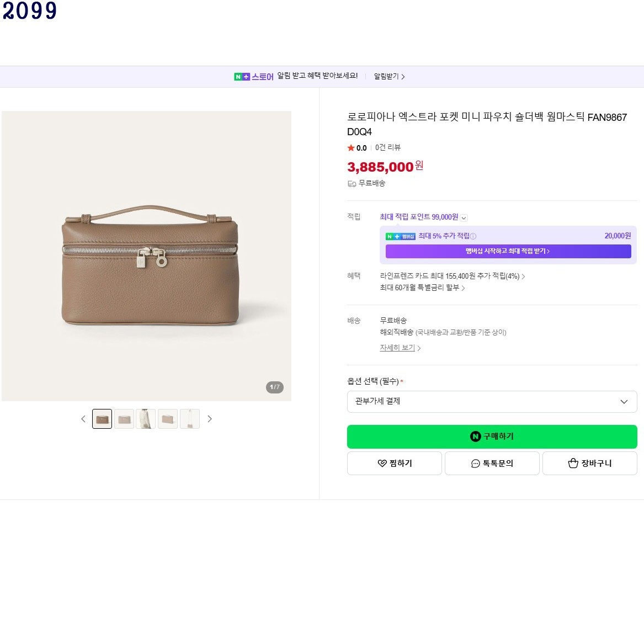Select the first bag thumbnail
The height and width of the screenshot is (644, 644).
click(x=102, y=419)
